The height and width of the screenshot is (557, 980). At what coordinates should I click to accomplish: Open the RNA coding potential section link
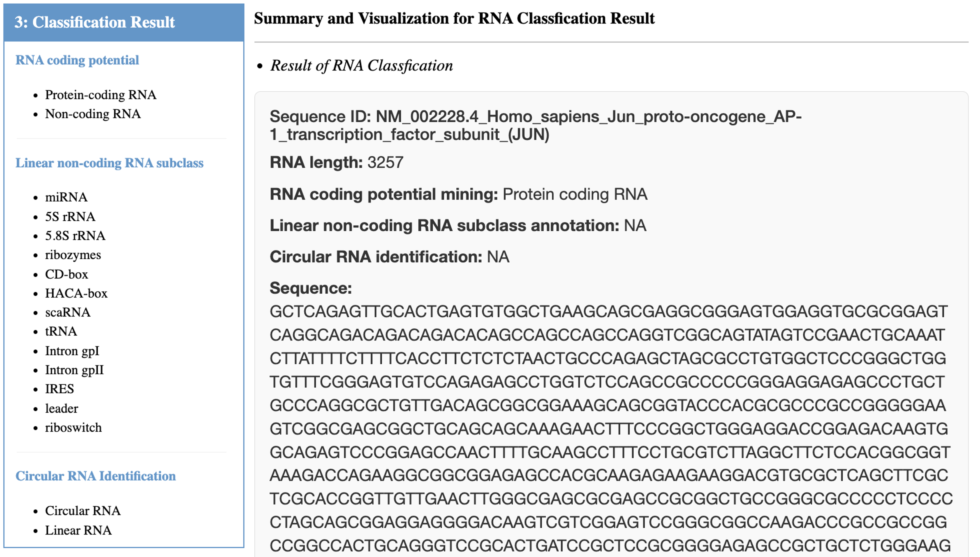(77, 60)
